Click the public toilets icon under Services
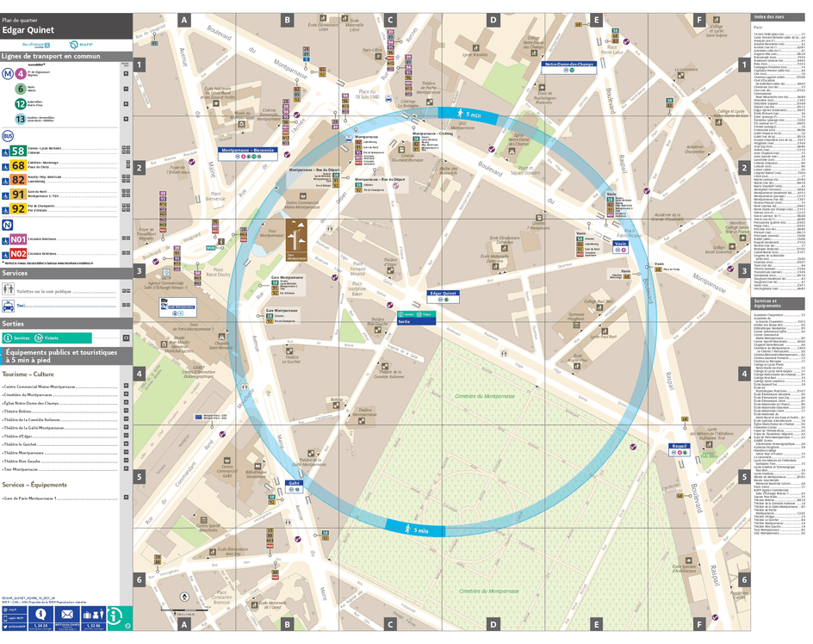813x644 pixels. pyautogui.click(x=6, y=290)
